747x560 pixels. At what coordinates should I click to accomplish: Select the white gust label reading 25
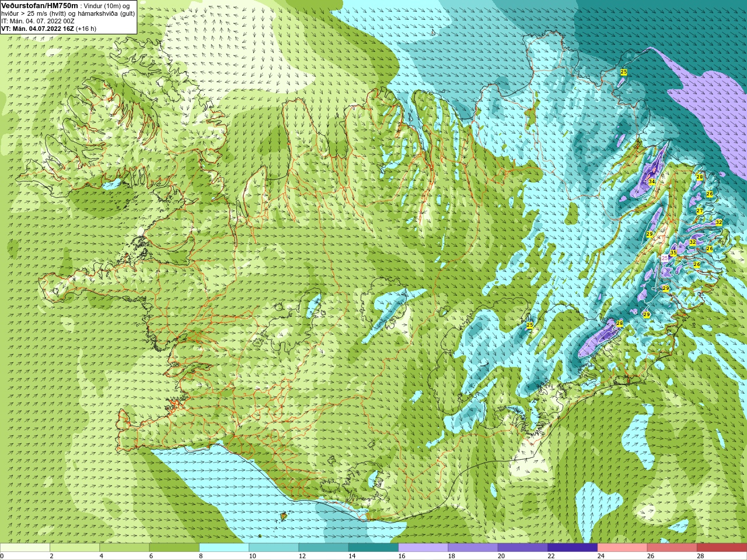point(665,257)
